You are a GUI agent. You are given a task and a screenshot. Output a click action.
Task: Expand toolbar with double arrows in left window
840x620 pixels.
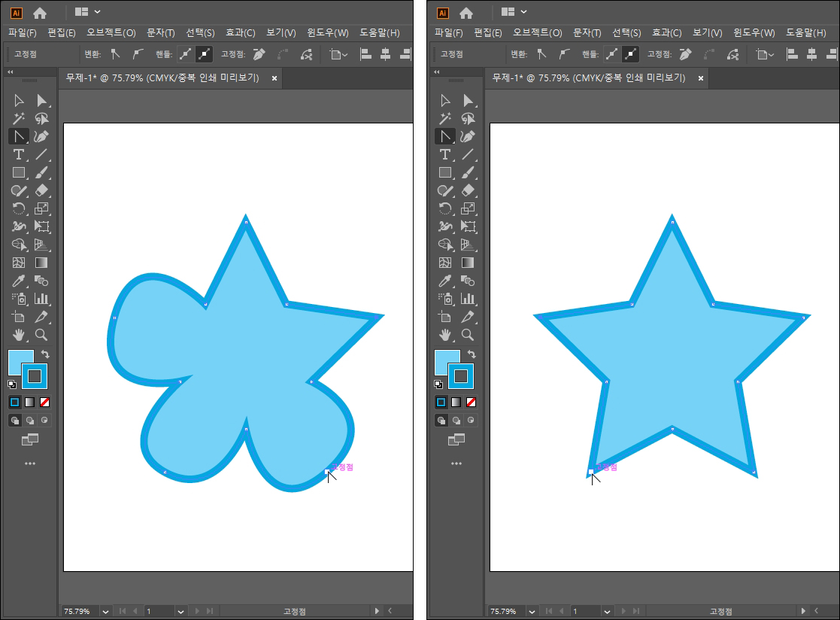(11, 71)
